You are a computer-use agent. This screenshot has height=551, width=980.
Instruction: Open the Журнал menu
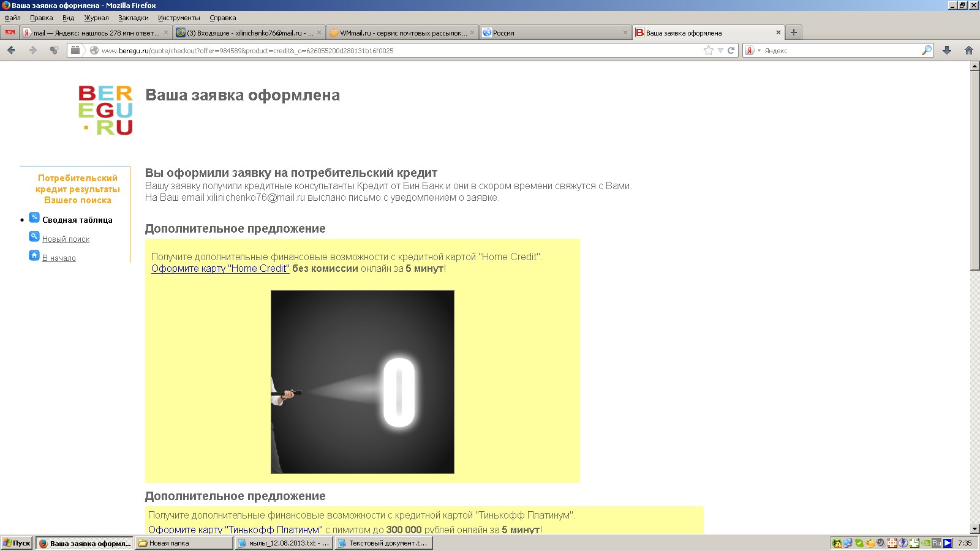pos(96,18)
